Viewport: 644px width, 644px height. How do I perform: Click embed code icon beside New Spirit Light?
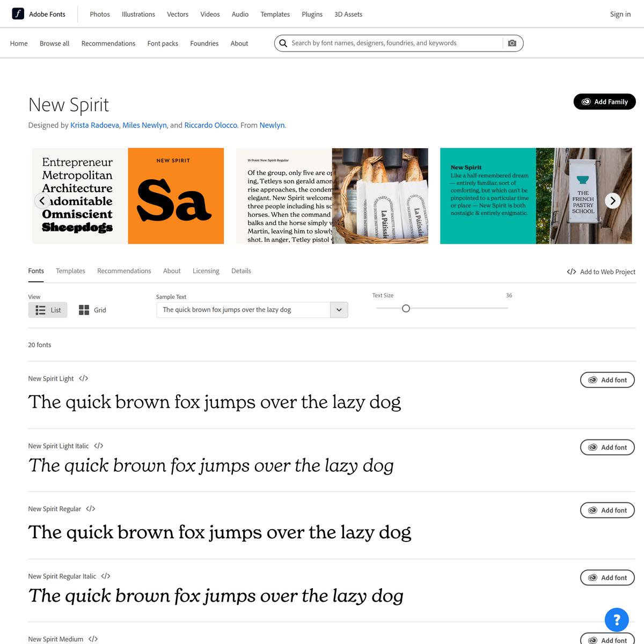[83, 378]
